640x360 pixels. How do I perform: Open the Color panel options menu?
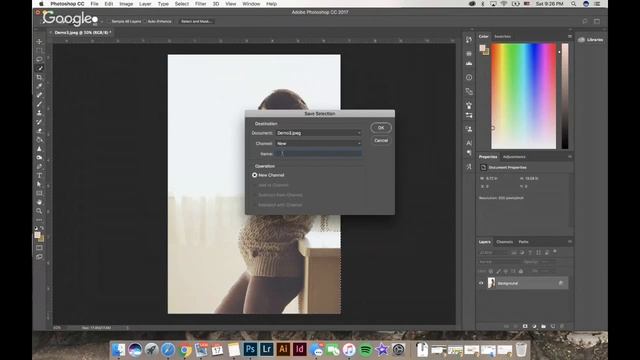[x=570, y=36]
